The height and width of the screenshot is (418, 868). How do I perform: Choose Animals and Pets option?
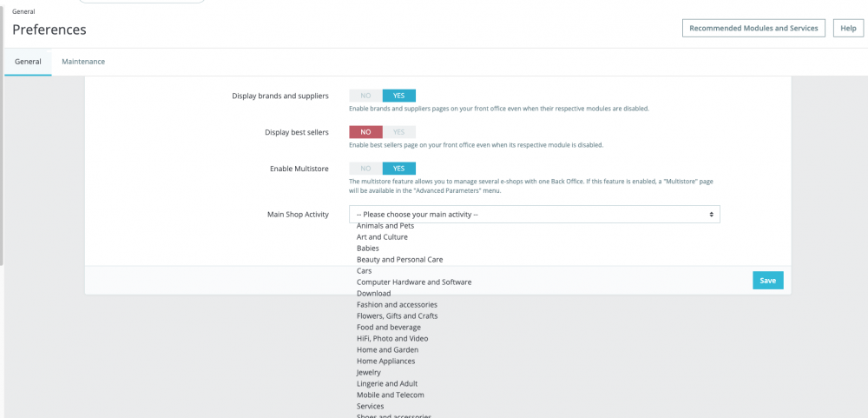385,226
